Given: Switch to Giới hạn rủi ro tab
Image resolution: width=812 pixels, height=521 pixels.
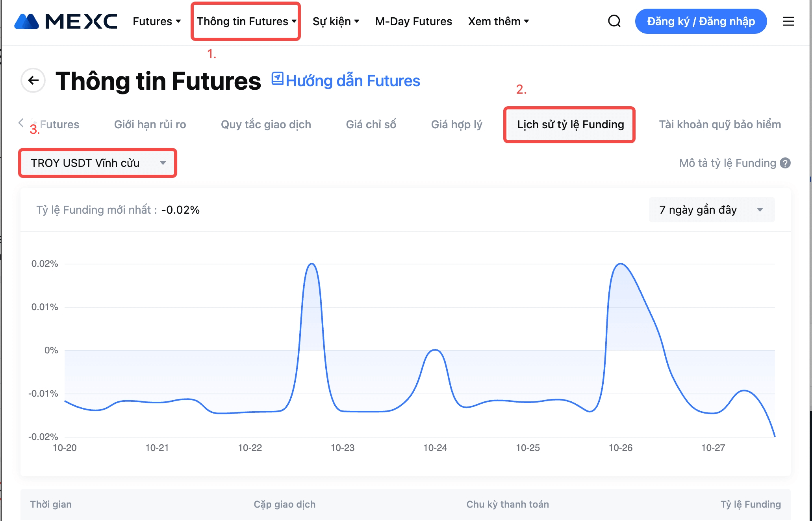Looking at the screenshot, I should [150, 124].
